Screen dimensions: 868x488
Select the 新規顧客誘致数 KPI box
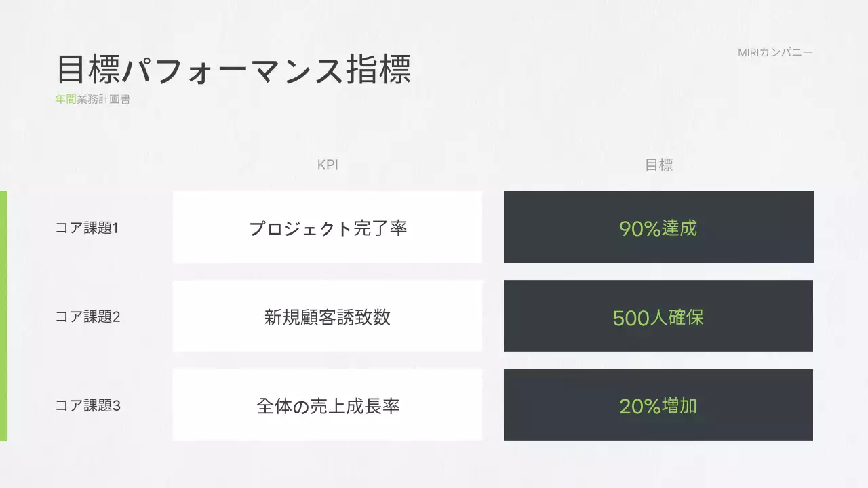click(328, 317)
